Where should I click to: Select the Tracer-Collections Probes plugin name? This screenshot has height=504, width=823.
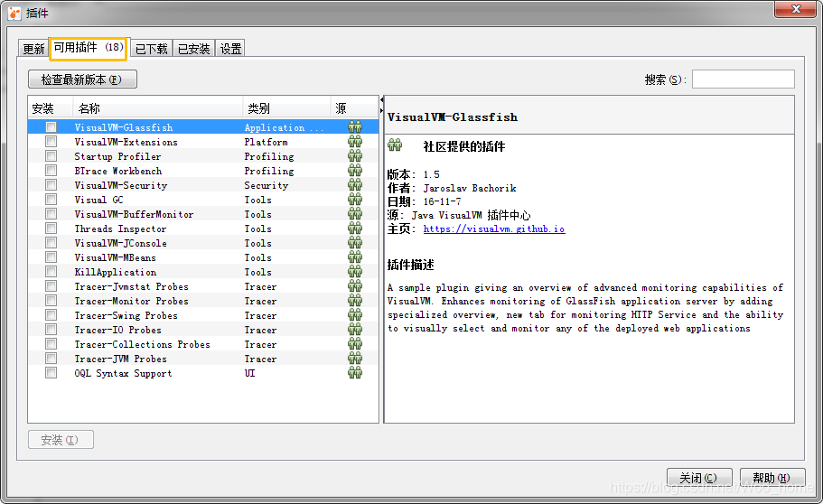click(x=142, y=344)
